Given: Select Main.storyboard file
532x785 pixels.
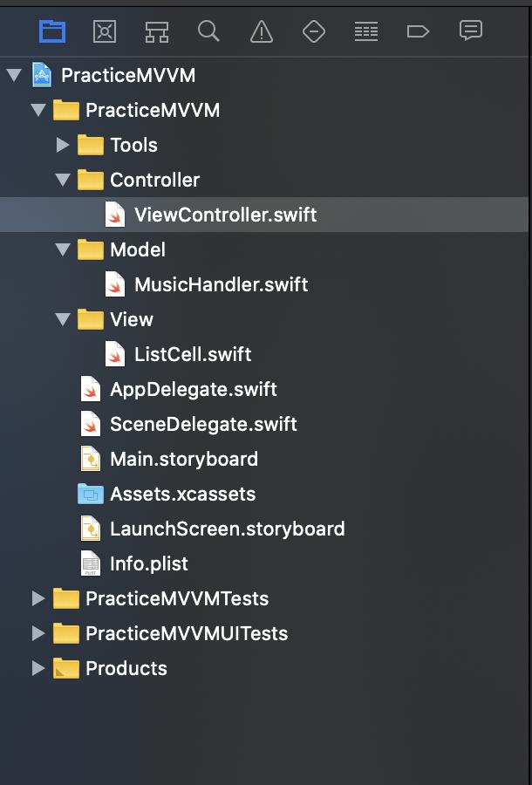Looking at the screenshot, I should [x=183, y=459].
